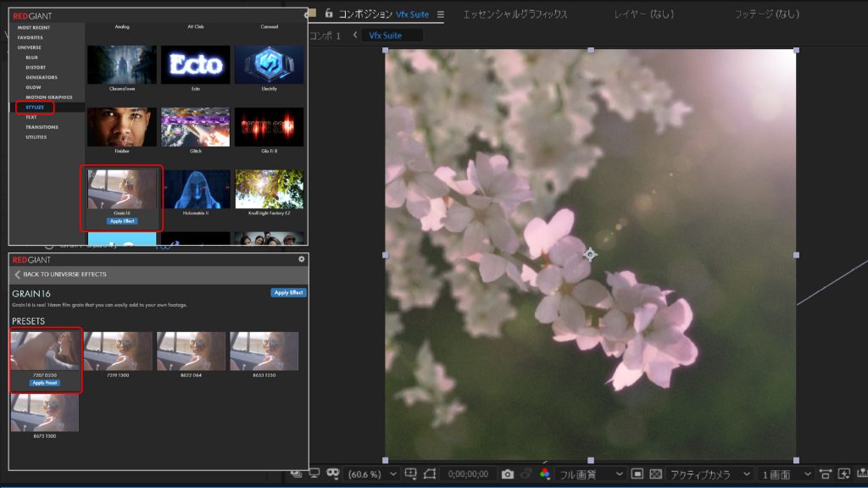Click Apply Effect under Grain16 thumbnail
Image resolution: width=868 pixels, height=488 pixels.
(123, 220)
